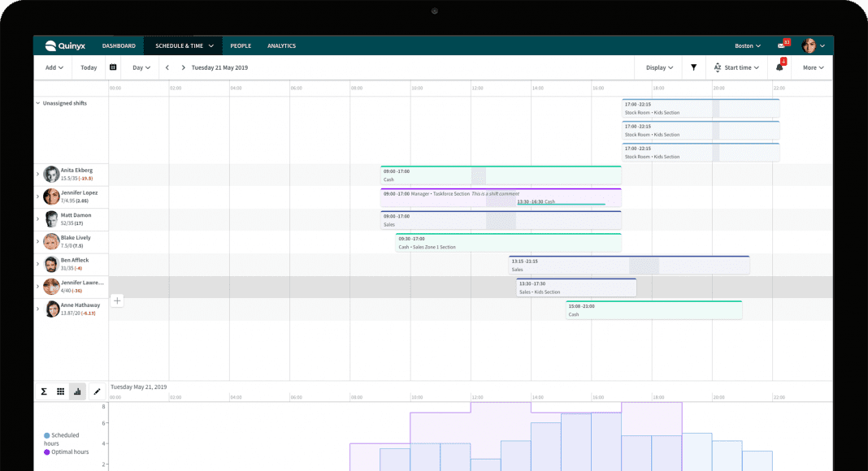Click the filter funnel icon
Viewport: 868px width, 471px height.
[693, 67]
